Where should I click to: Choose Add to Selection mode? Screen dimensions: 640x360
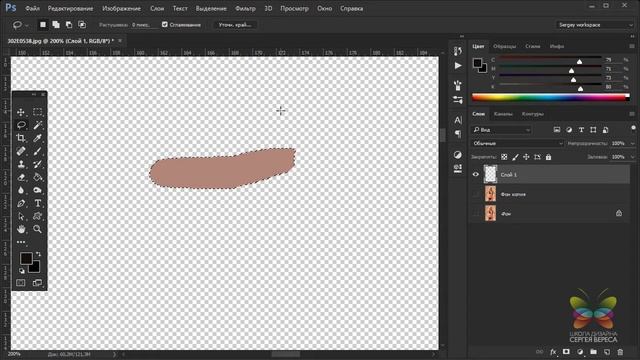pos(56,25)
